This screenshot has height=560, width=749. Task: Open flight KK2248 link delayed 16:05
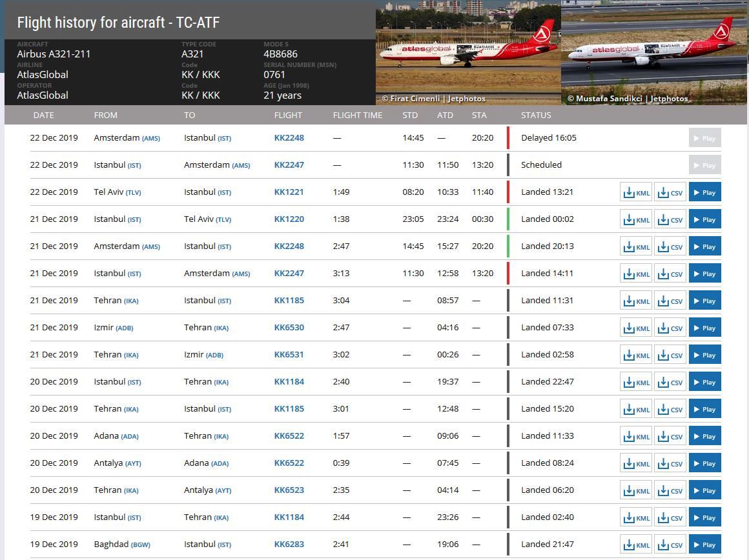click(x=289, y=138)
